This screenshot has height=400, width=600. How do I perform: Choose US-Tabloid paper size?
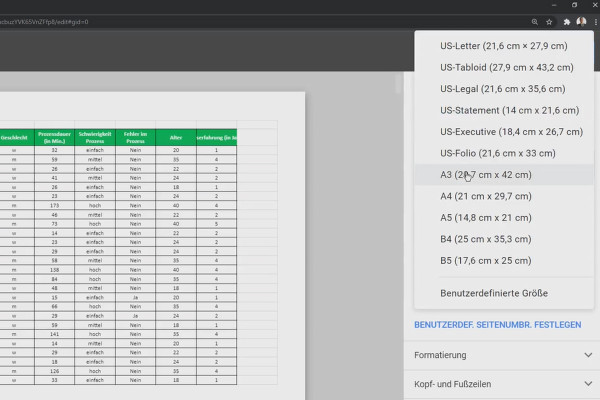504,67
